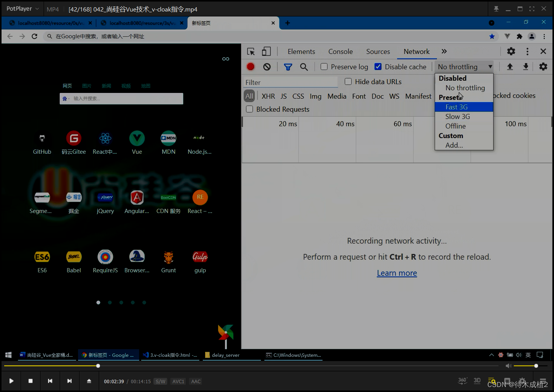Screen dimensions: 554x392
Task: Open browser extensions puzzle icon
Action: click(519, 36)
